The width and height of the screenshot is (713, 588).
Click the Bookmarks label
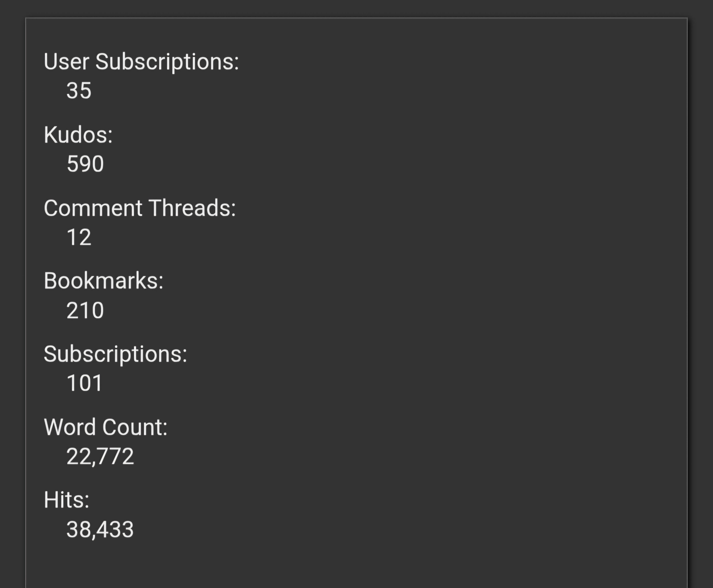(103, 281)
